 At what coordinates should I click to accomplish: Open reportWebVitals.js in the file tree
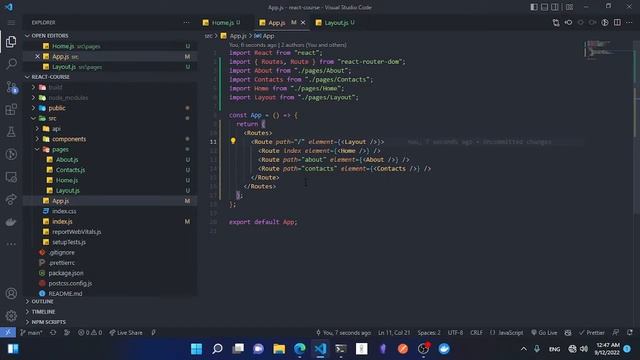click(76, 231)
